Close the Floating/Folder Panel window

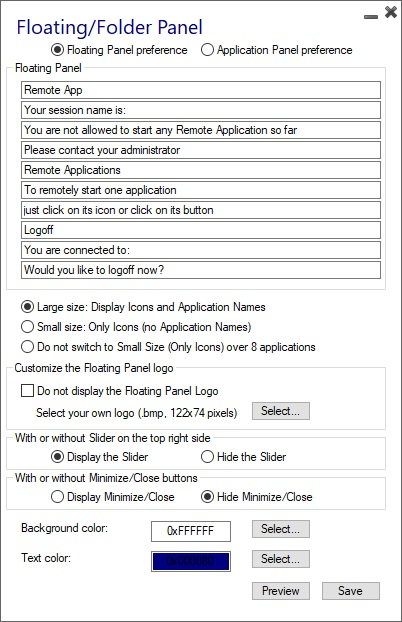391,12
